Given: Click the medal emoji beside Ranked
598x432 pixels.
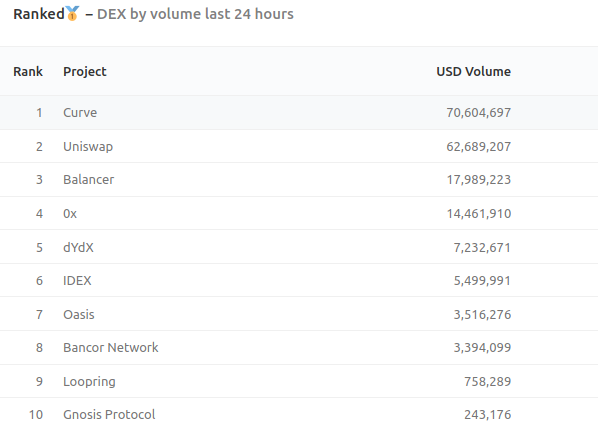Looking at the screenshot, I should [72, 14].
